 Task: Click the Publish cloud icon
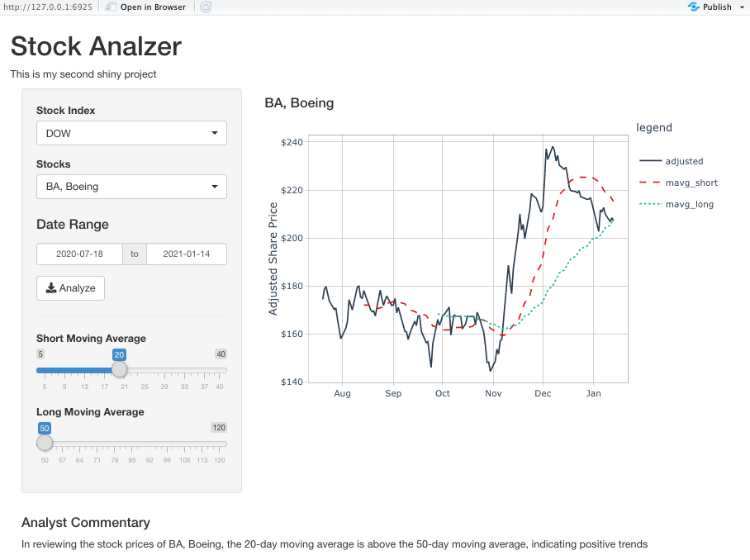tap(694, 7)
